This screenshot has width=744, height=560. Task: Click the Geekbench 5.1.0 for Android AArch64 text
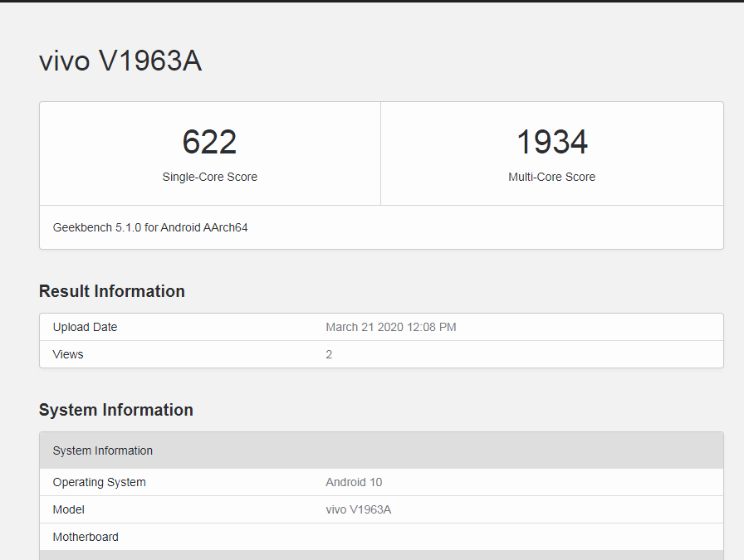[x=150, y=227]
